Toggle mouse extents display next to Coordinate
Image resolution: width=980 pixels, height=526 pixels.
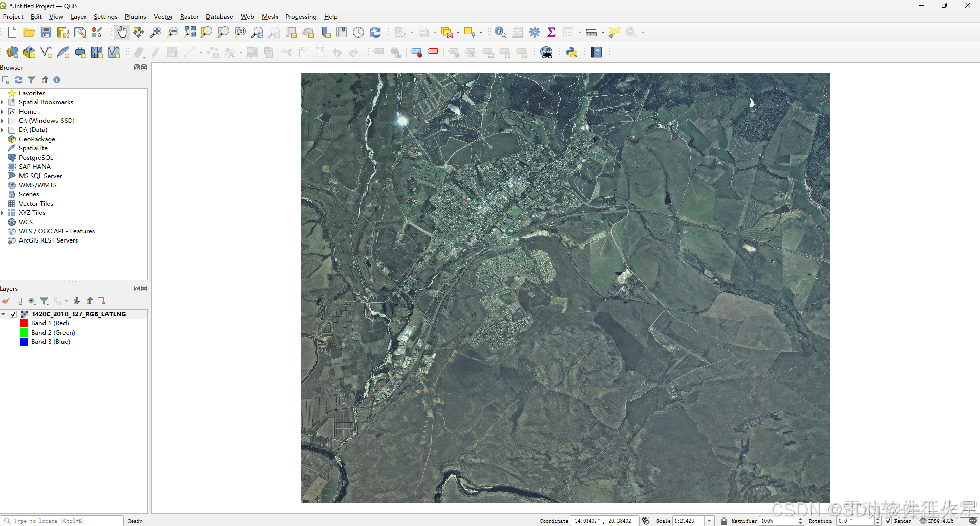tap(646, 521)
